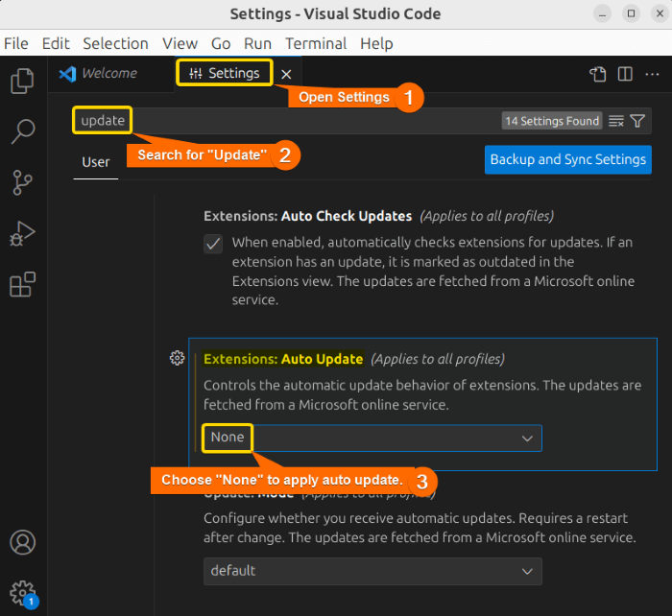Screen dimensions: 672x616
Task: Minimize the Visual Studio Code window
Action: point(602,14)
